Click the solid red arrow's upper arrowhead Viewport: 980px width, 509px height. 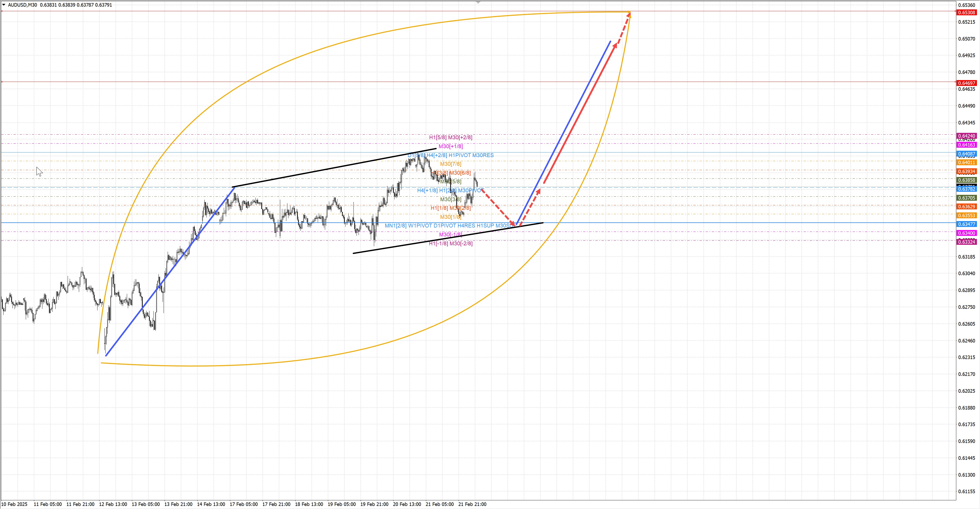tap(615, 45)
